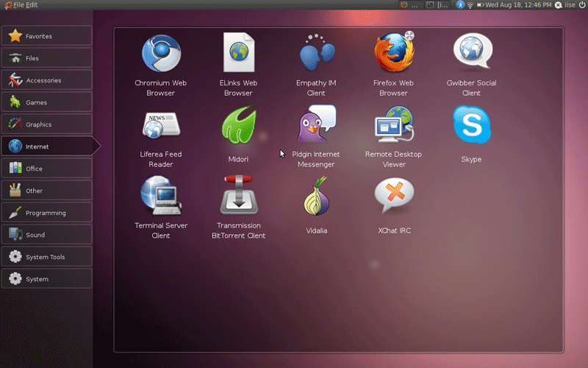Screen dimensions: 588x368
Task: Start Empathy IM Client
Action: pos(316,54)
